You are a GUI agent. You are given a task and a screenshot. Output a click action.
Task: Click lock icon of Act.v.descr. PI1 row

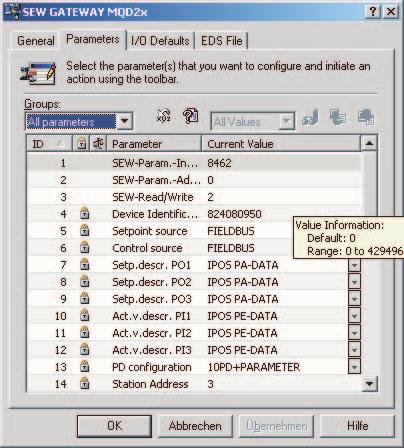[85, 315]
